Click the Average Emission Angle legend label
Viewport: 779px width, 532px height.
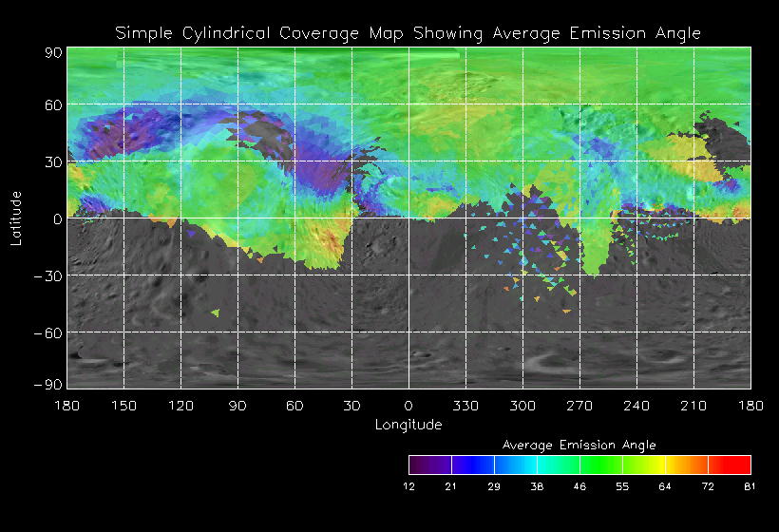click(579, 445)
